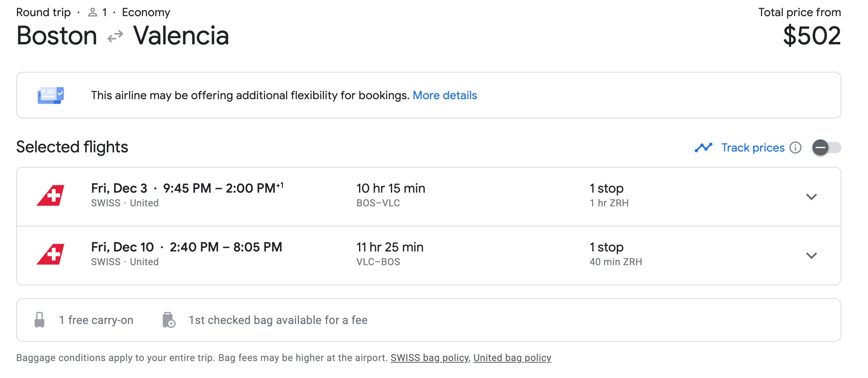Screen dimensions: 868x378
Task: Click the price tracking graph icon
Action: (704, 148)
